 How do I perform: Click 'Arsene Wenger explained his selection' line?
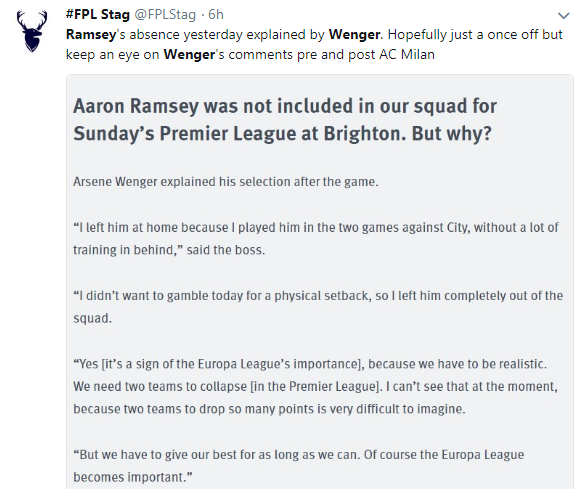225,182
